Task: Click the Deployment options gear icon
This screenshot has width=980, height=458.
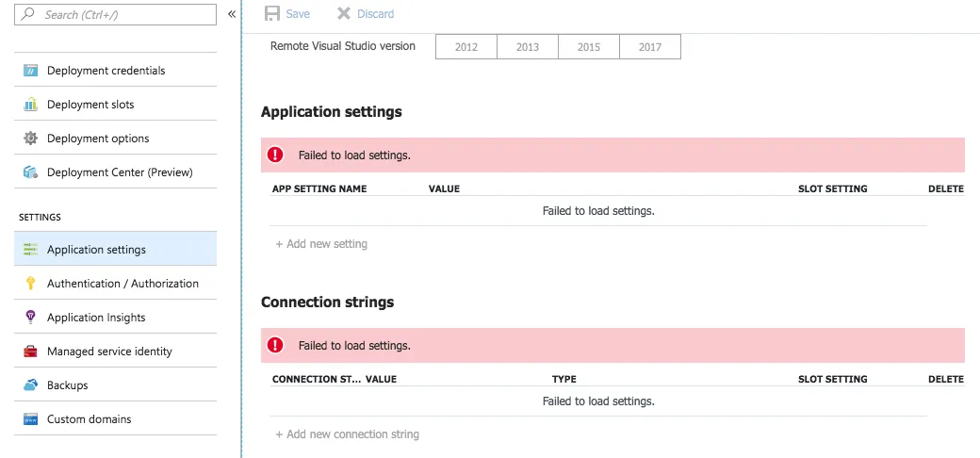Action: click(x=30, y=139)
